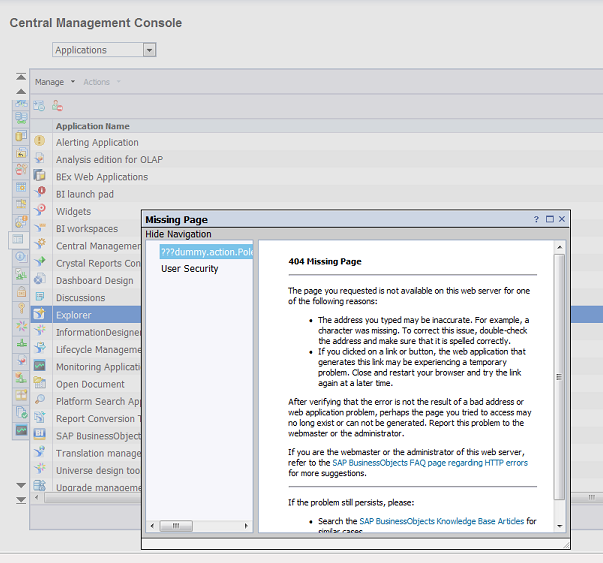The image size is (603, 563).
Task: Select the ???dummy.action navigation item
Action: pyautogui.click(x=207, y=252)
